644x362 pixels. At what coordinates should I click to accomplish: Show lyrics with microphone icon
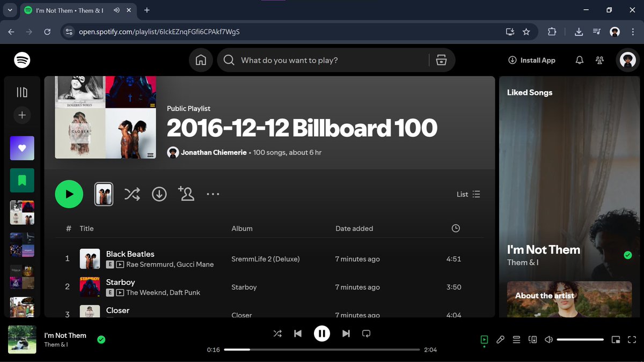pos(500,339)
